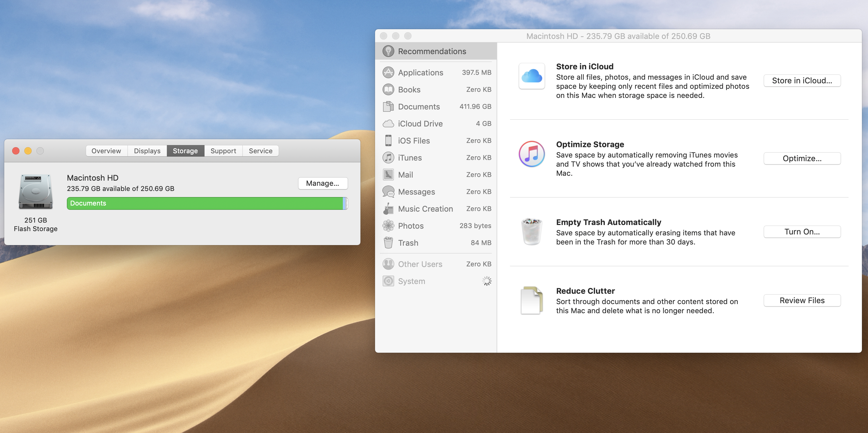The height and width of the screenshot is (433, 868).
Task: Select the Music Creation category label
Action: [425, 209]
